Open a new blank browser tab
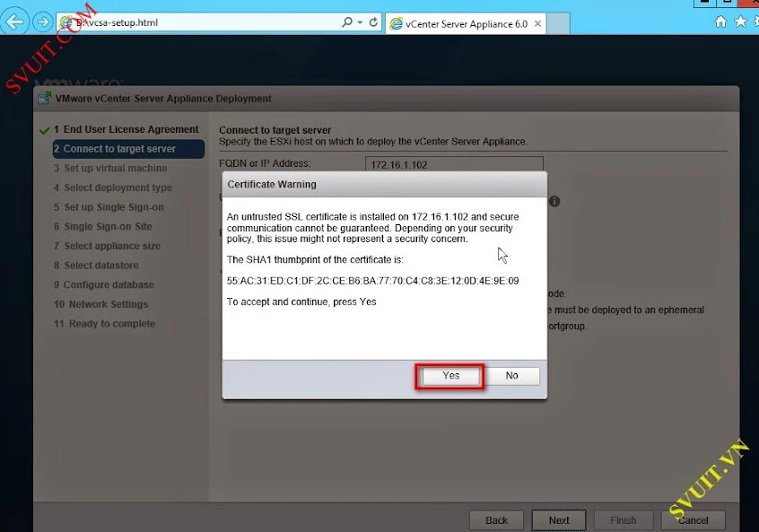 (x=558, y=23)
